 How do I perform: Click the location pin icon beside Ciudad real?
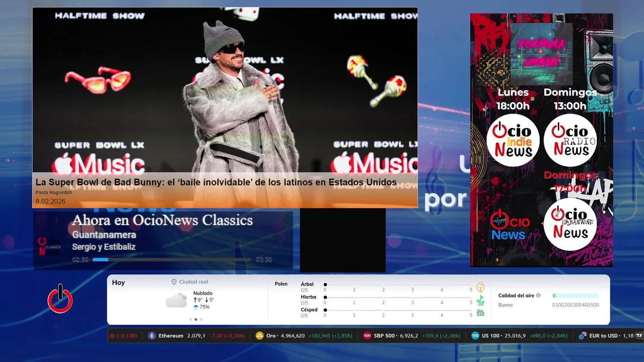pos(174,282)
